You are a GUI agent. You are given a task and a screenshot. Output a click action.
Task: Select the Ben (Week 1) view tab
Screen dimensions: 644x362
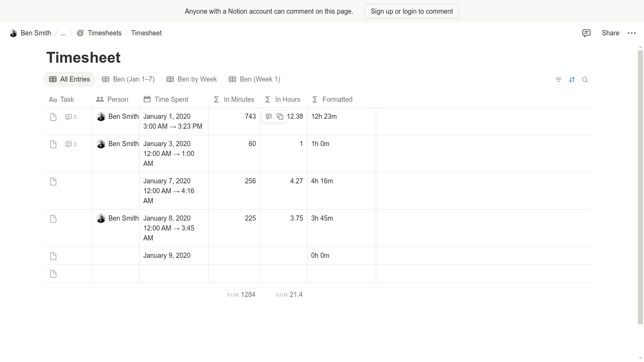254,79
